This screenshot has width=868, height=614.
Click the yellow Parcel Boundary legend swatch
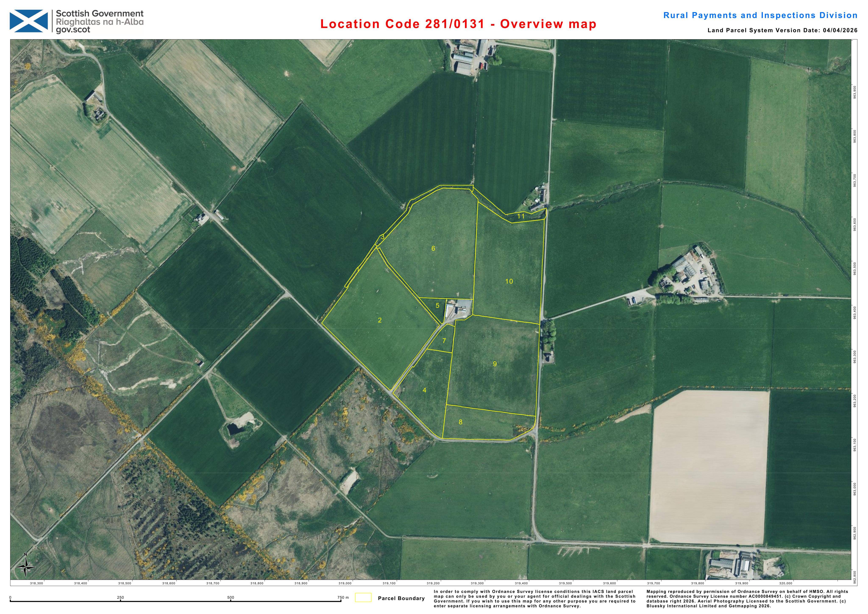(x=363, y=598)
